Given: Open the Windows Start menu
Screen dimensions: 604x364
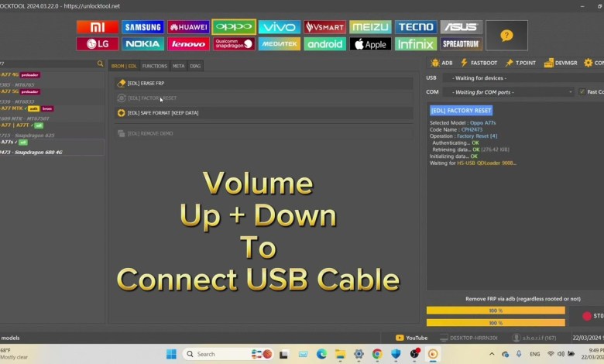Looking at the screenshot, I should (x=171, y=354).
